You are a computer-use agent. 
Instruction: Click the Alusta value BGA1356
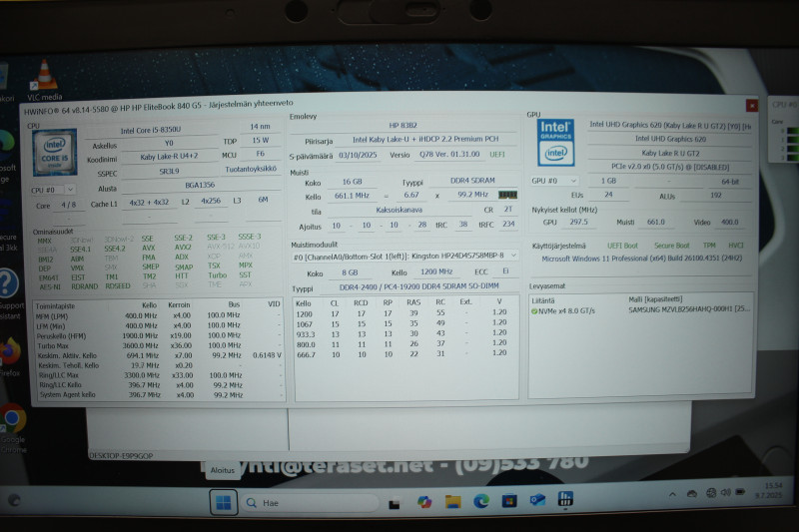pos(200,185)
